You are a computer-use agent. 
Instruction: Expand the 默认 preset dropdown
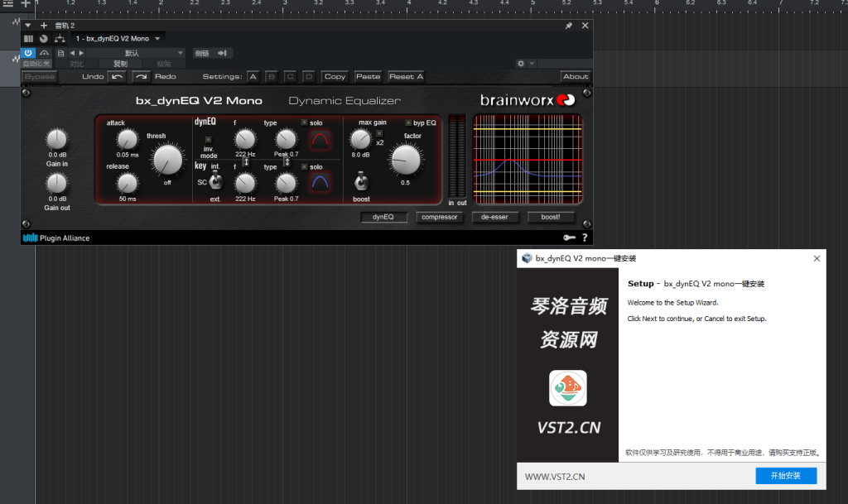pos(181,53)
